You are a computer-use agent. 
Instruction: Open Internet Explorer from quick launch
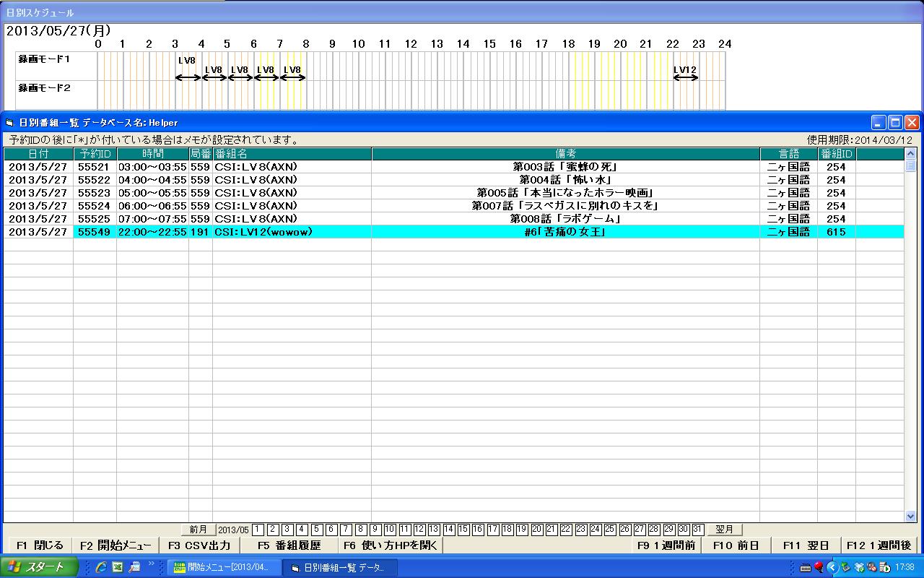coord(101,567)
